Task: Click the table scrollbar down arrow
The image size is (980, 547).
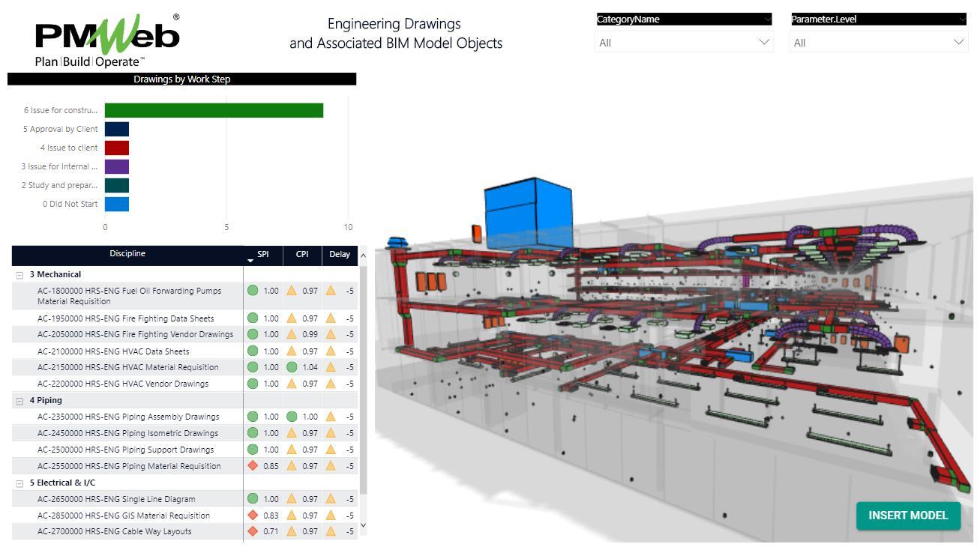Action: 364,525
